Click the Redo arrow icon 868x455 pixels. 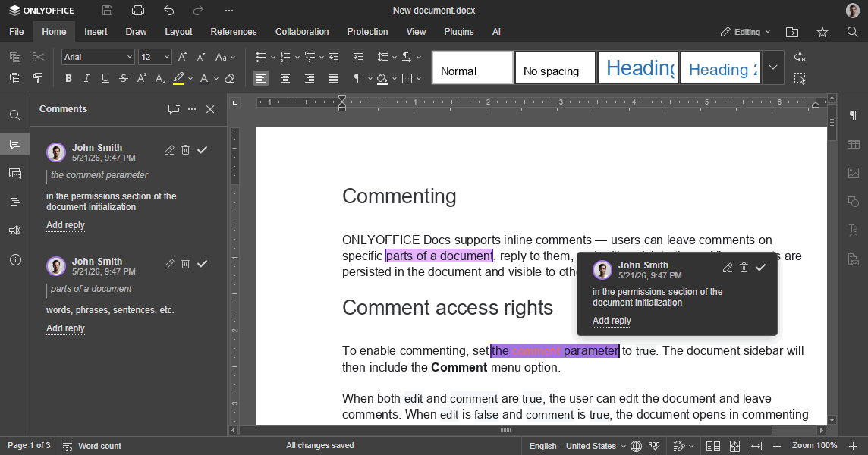tap(198, 11)
